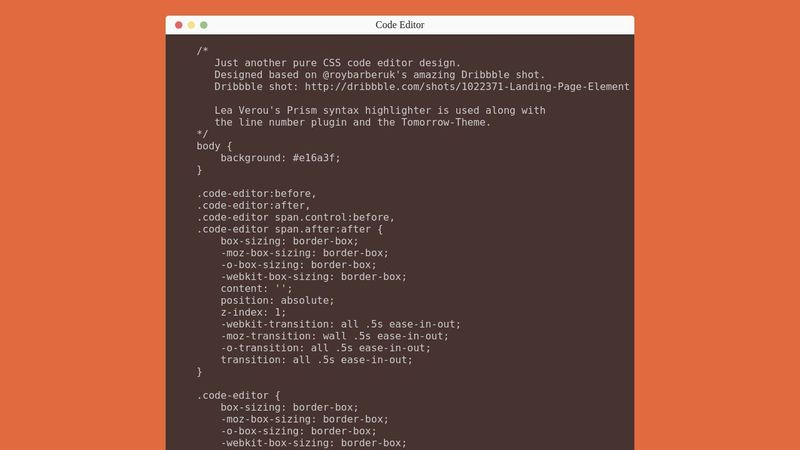Click the 'content' property line
The image size is (800, 450).
pos(257,289)
